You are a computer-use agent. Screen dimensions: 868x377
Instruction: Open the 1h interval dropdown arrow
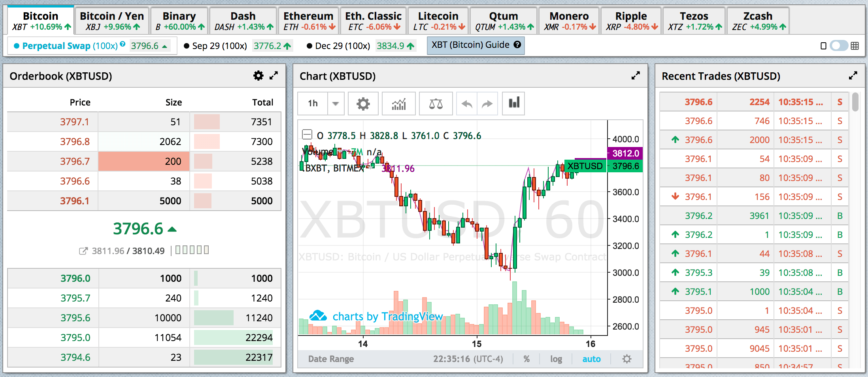pos(336,104)
